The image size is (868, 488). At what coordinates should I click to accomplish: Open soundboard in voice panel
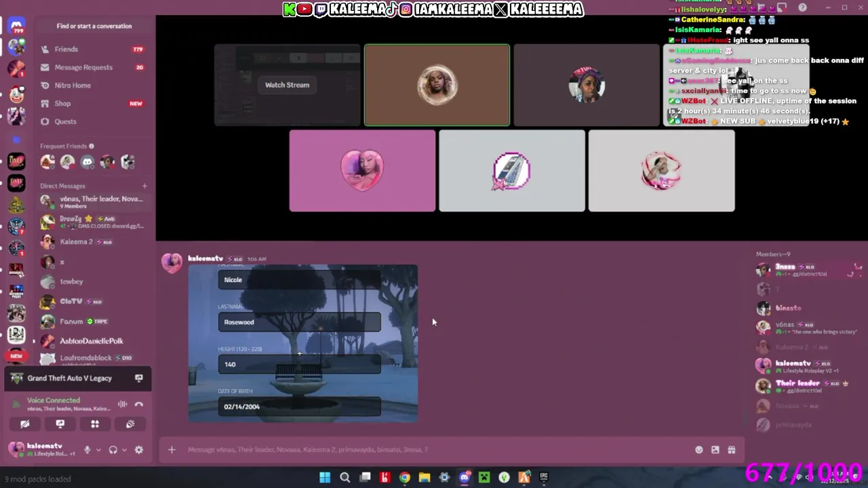click(x=130, y=424)
